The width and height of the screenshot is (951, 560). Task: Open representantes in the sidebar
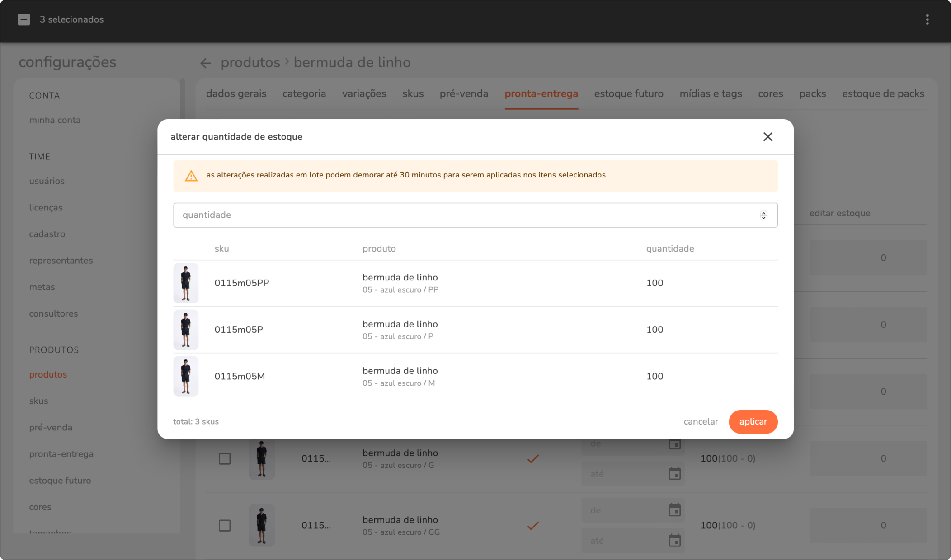click(61, 261)
